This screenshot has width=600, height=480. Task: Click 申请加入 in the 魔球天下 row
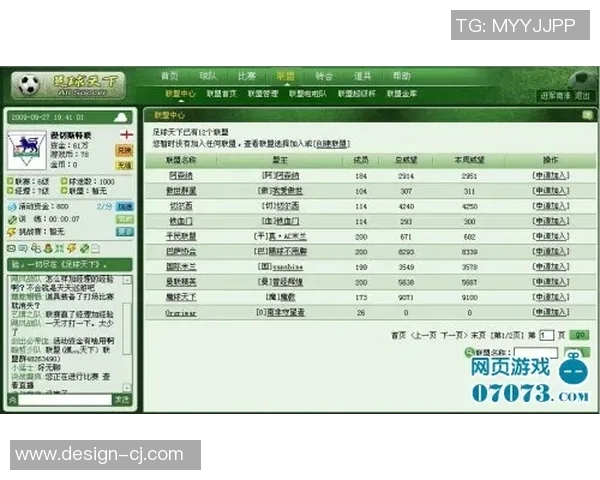coord(551,297)
